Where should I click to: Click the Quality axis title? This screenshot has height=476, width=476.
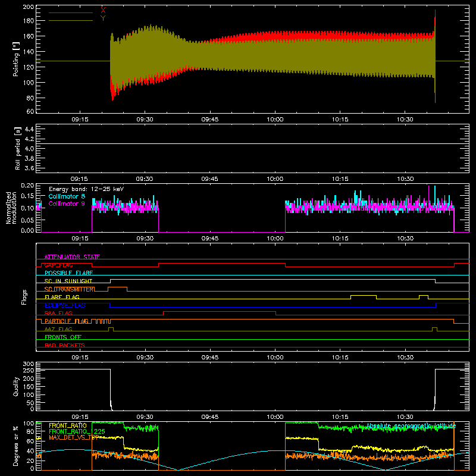click(16, 386)
